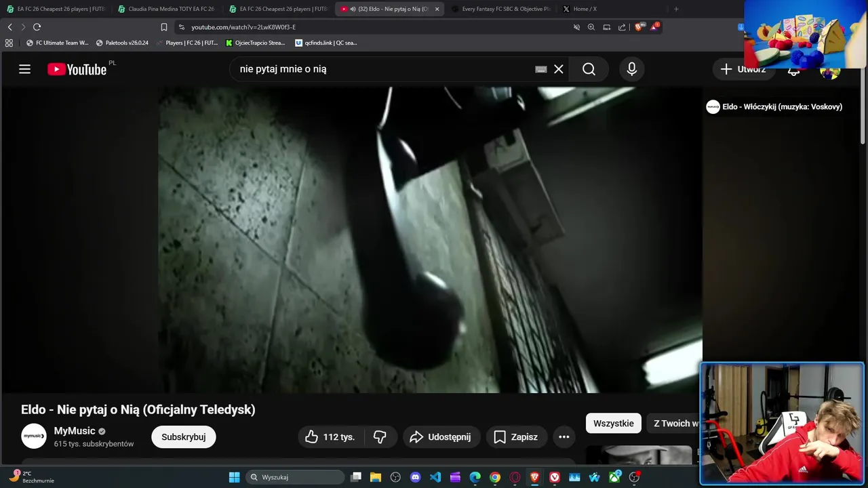Close the Eldo YouTube tab

(x=437, y=9)
